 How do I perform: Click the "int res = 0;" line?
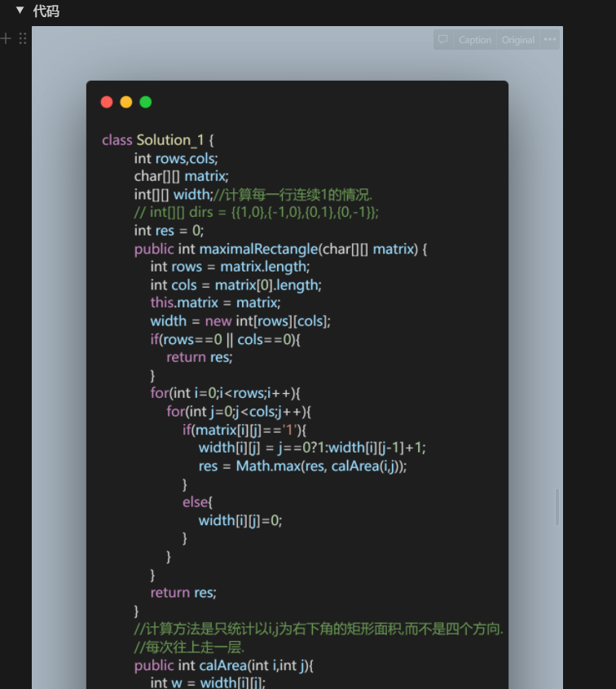coord(169,230)
